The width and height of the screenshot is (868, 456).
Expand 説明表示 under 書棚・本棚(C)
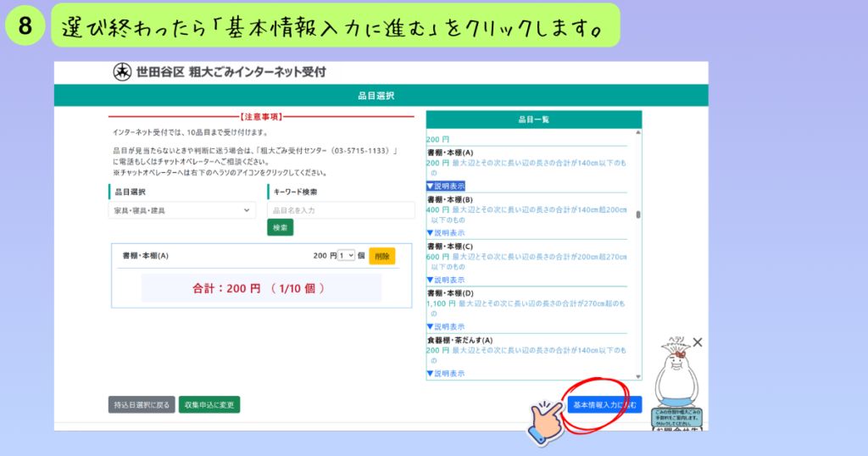[x=446, y=280]
